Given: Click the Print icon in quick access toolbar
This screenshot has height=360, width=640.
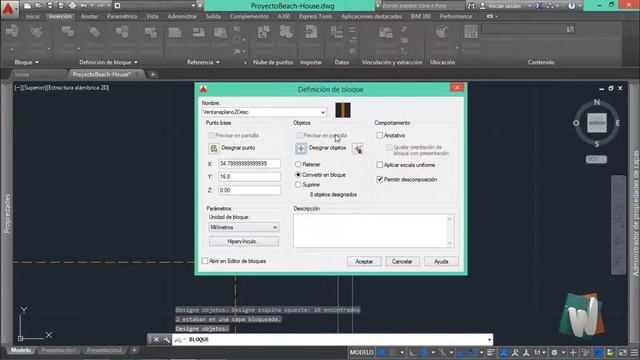Looking at the screenshot, I should coord(72,6).
